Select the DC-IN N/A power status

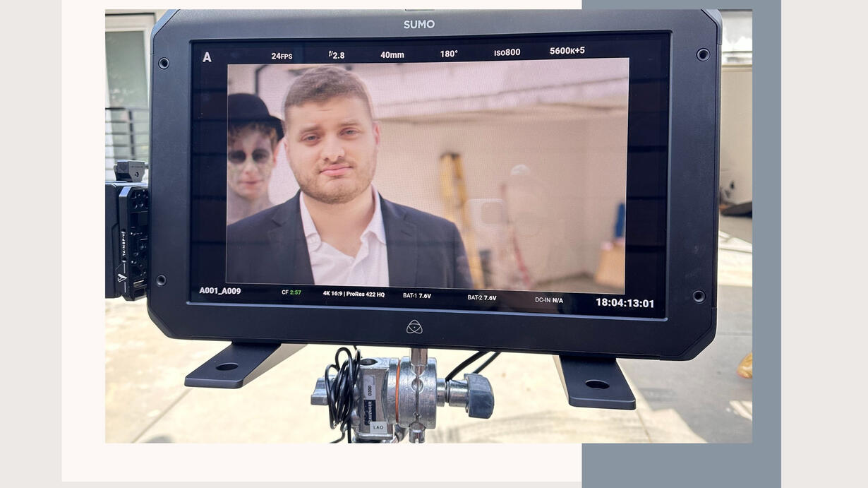tap(549, 299)
